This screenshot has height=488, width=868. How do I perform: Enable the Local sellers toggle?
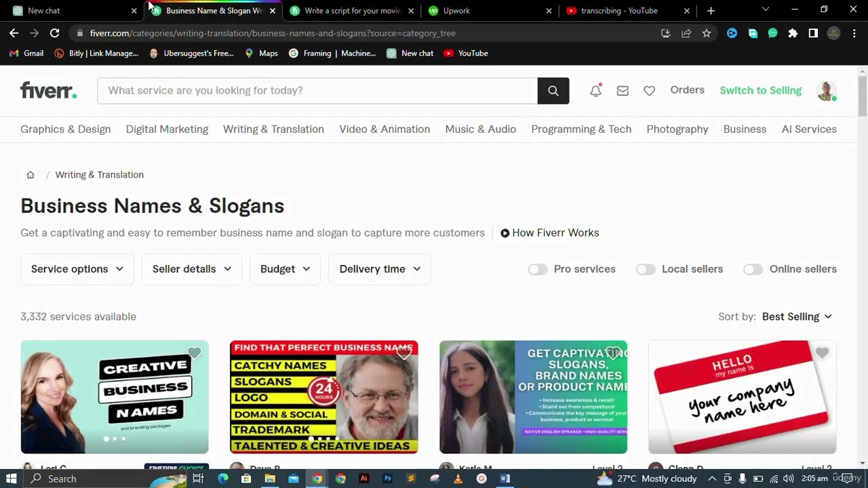[646, 269]
